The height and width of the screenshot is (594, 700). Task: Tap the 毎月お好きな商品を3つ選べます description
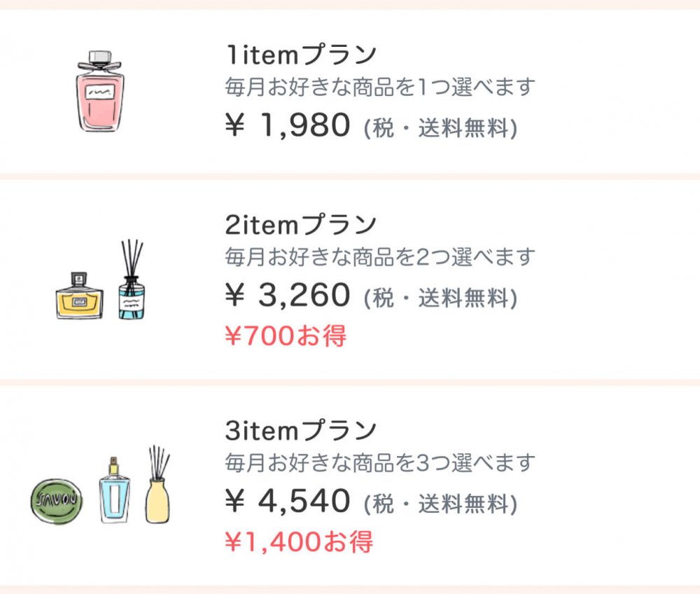pos(380,462)
